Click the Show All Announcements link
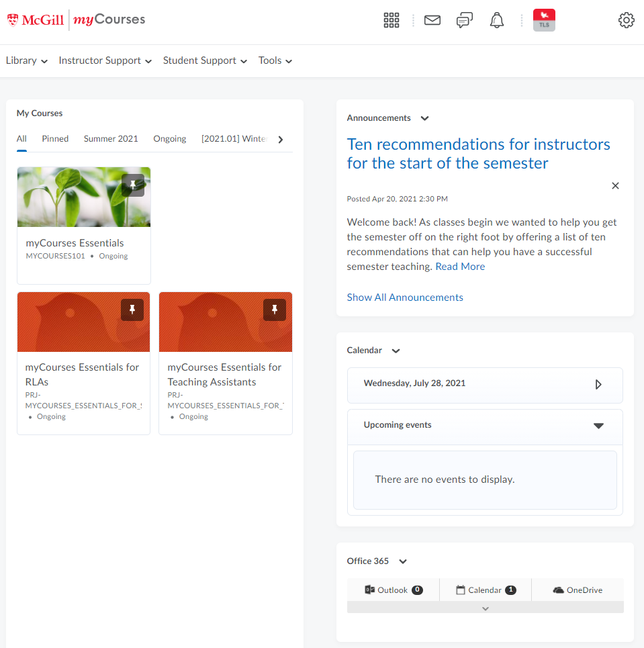 (405, 297)
